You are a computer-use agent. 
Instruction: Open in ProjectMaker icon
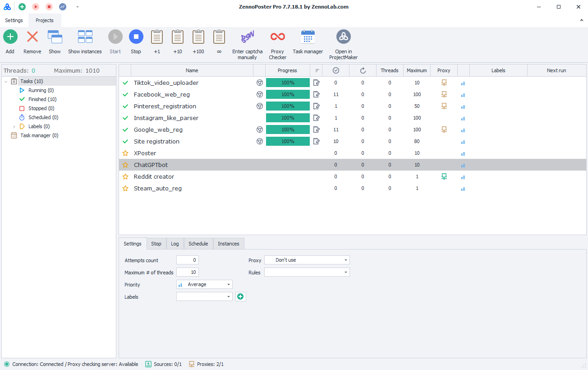click(343, 37)
